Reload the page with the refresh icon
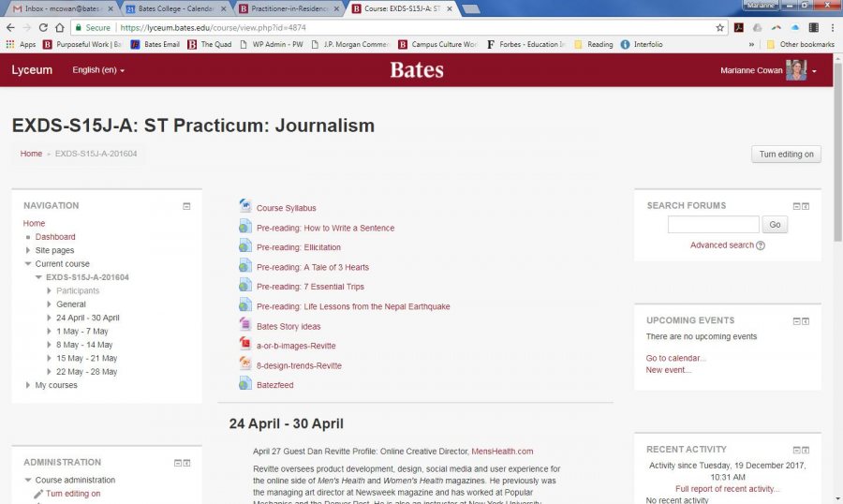This screenshot has width=843, height=504. coord(43,27)
